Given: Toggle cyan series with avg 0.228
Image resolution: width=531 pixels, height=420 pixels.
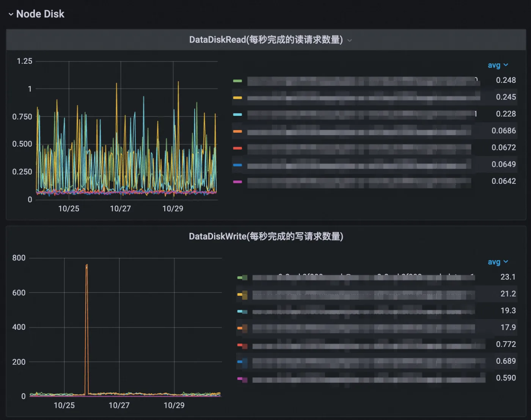Looking at the screenshot, I should tap(237, 114).
